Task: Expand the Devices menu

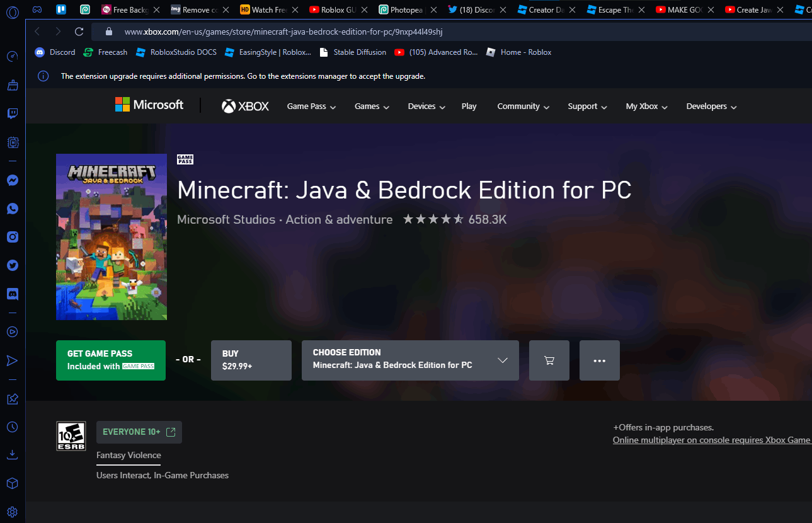Action: (426, 106)
